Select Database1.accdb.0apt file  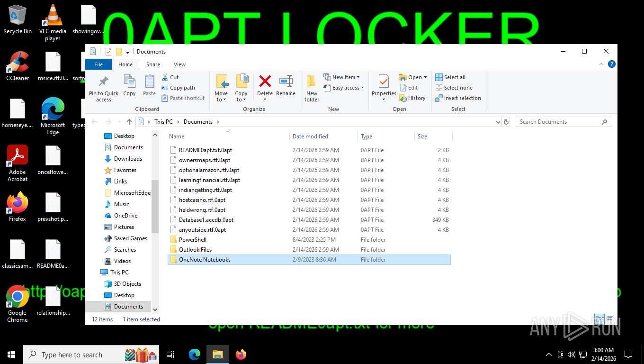pos(310,220)
